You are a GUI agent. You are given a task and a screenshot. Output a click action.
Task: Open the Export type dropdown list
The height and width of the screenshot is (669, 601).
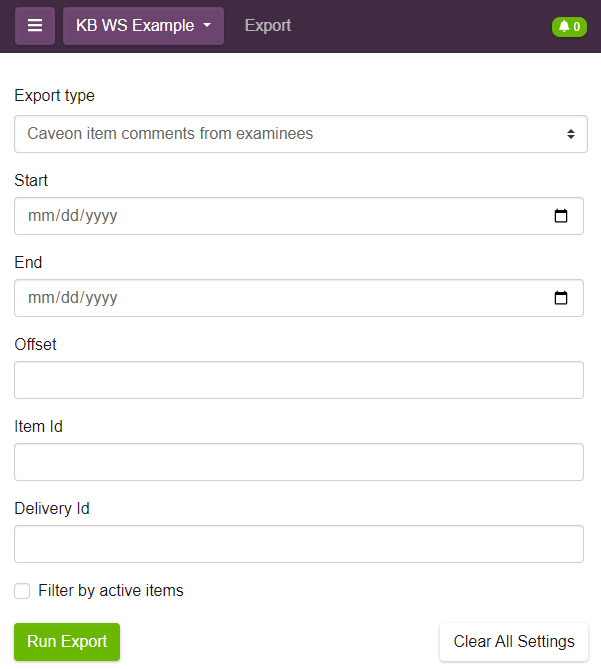pos(301,134)
